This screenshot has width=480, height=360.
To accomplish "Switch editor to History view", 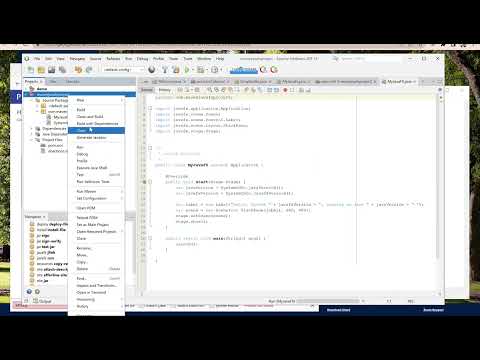I will 164,90.
